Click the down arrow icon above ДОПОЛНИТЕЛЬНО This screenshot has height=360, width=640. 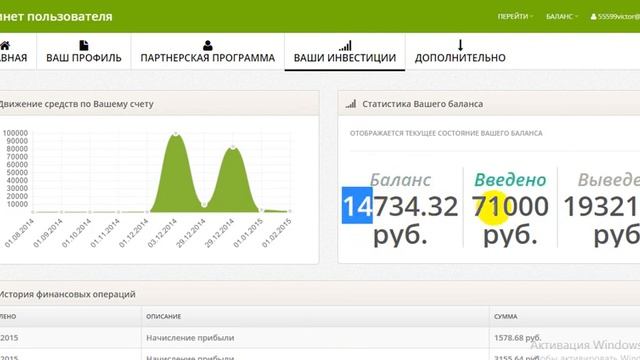pyautogui.click(x=460, y=45)
